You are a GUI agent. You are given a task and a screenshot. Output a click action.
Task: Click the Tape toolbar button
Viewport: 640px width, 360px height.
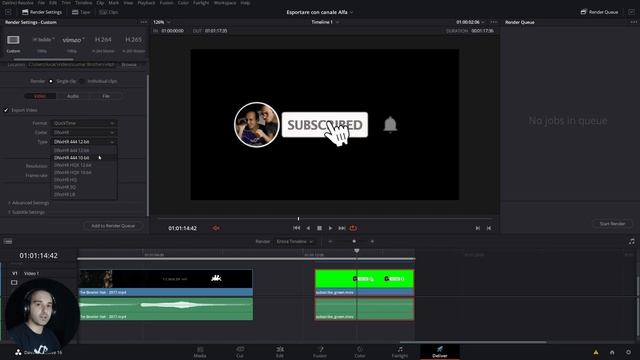point(81,12)
